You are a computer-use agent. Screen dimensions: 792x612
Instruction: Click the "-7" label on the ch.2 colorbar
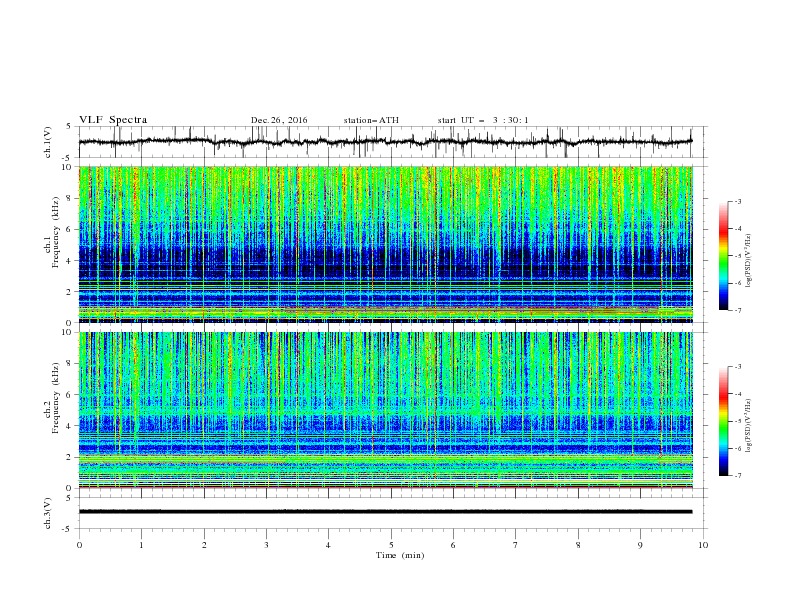point(738,476)
